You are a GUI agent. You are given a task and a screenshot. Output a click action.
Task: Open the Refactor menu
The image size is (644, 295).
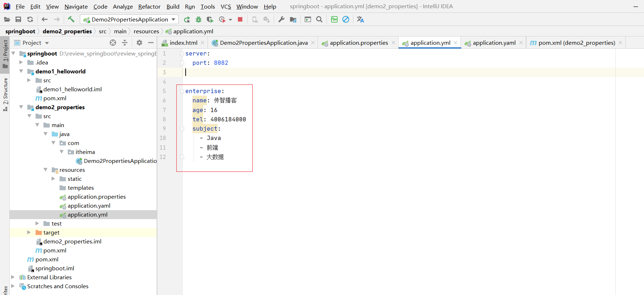(x=149, y=6)
